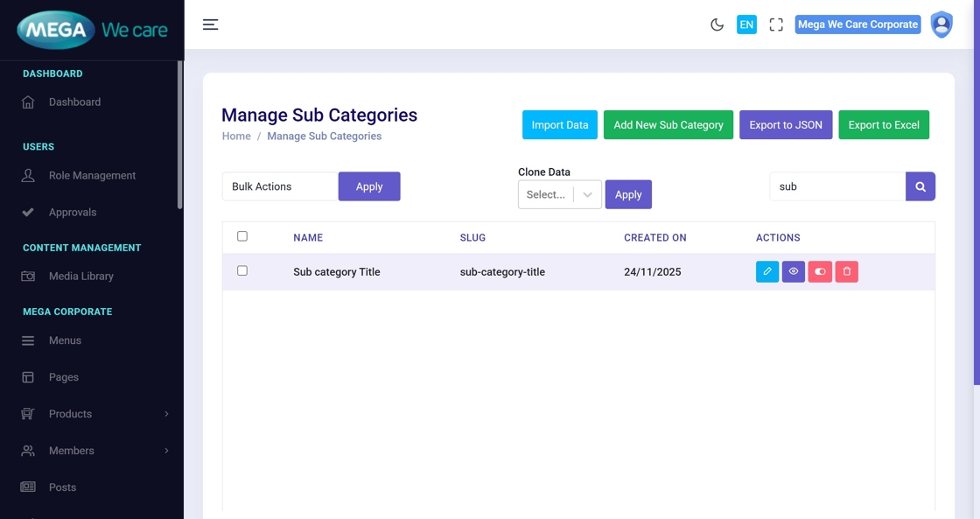Click the hamburger sidebar toggle icon
The image size is (980, 519).
click(210, 25)
